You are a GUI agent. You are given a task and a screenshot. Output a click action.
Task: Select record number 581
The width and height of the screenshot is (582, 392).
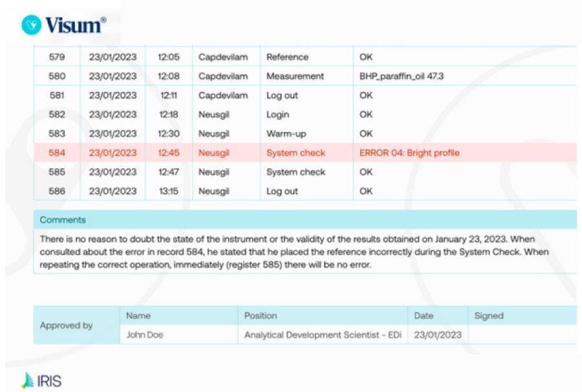click(x=57, y=95)
